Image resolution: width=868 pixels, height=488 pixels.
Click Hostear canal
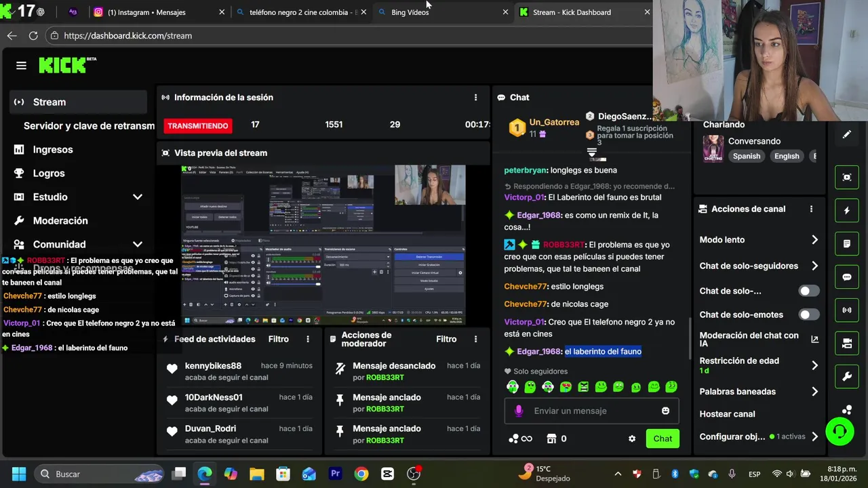(x=727, y=414)
